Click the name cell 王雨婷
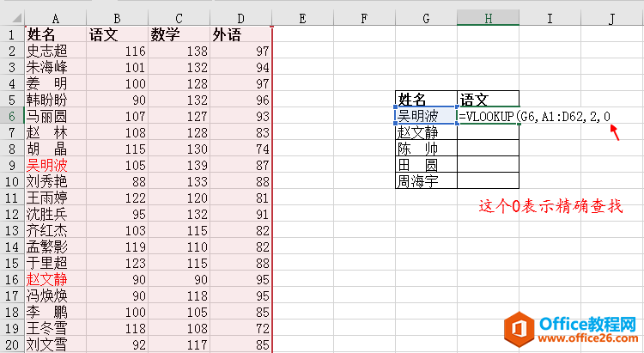Viewport: 644px width, 353px height. click(x=56, y=198)
